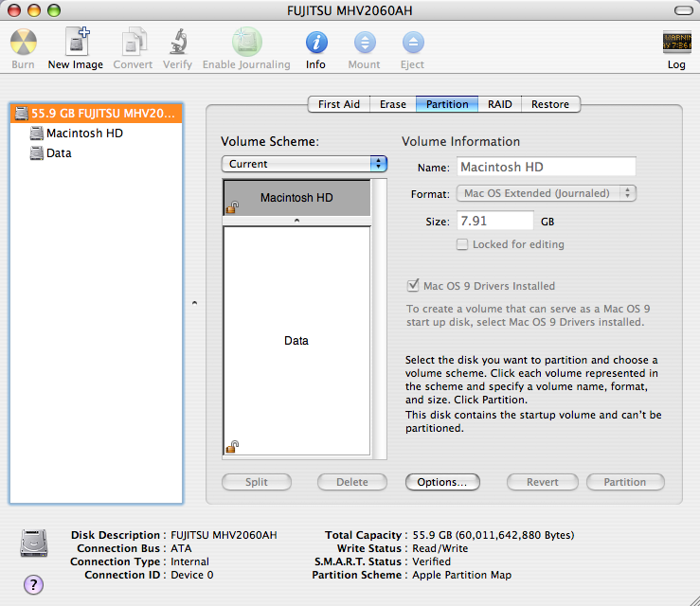
Task: Click the 'Volume Scheme:' label
Action: pos(270,141)
